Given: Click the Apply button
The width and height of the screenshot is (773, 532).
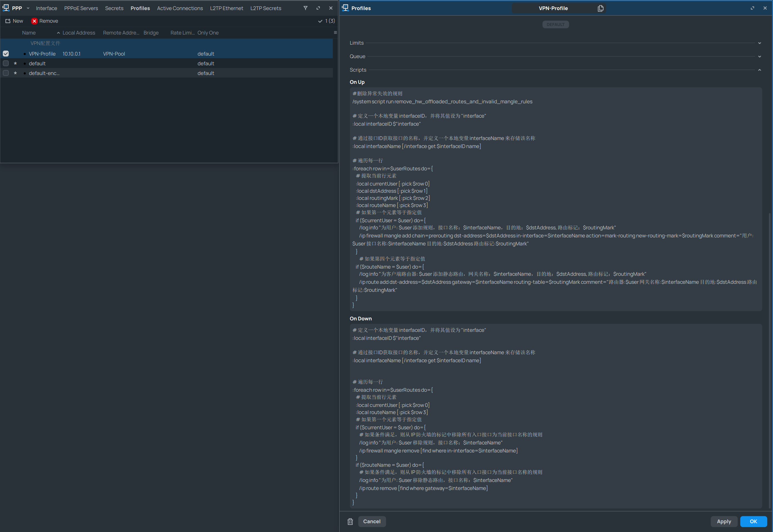Looking at the screenshot, I should click(x=724, y=521).
